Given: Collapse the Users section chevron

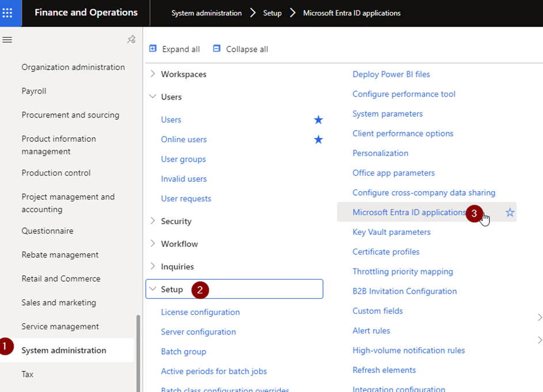Looking at the screenshot, I should point(153,96).
